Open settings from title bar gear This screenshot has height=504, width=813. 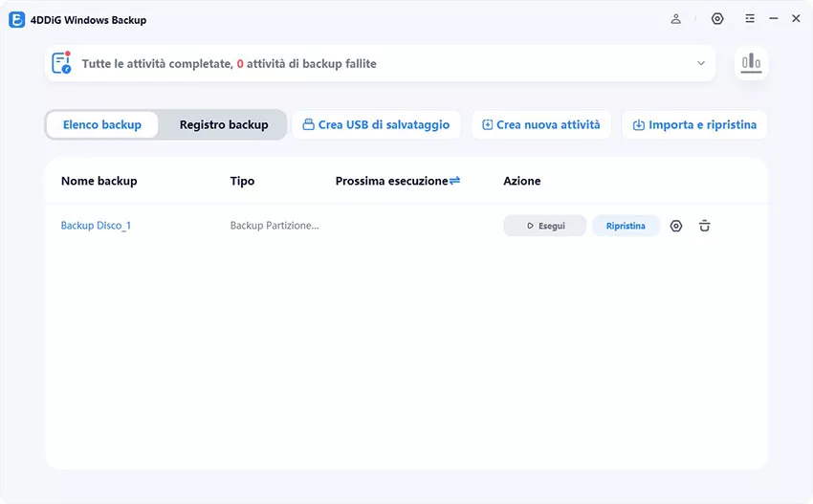point(717,19)
